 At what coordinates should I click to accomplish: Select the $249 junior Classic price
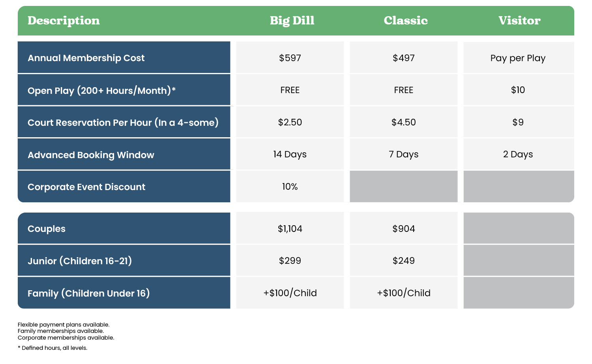coord(403,261)
